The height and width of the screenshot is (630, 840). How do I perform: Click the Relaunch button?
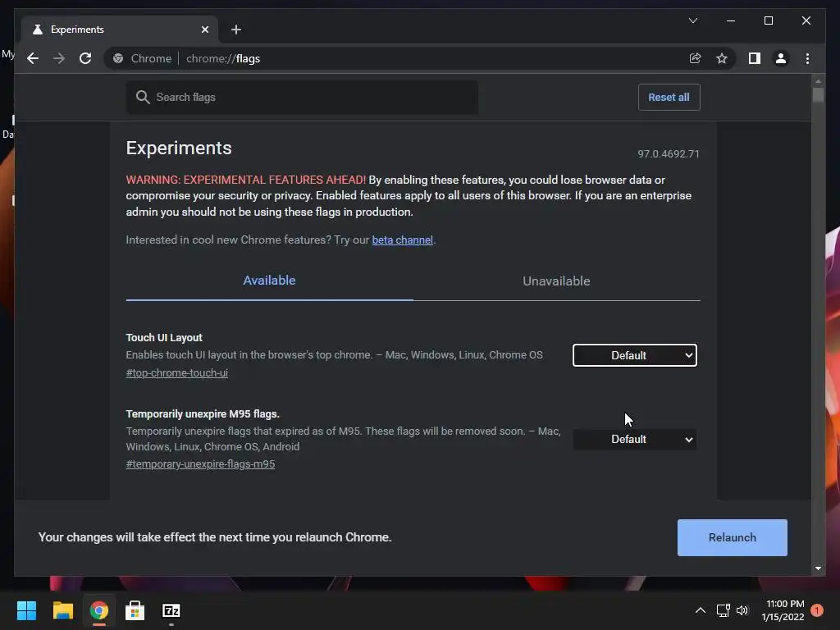coord(732,537)
